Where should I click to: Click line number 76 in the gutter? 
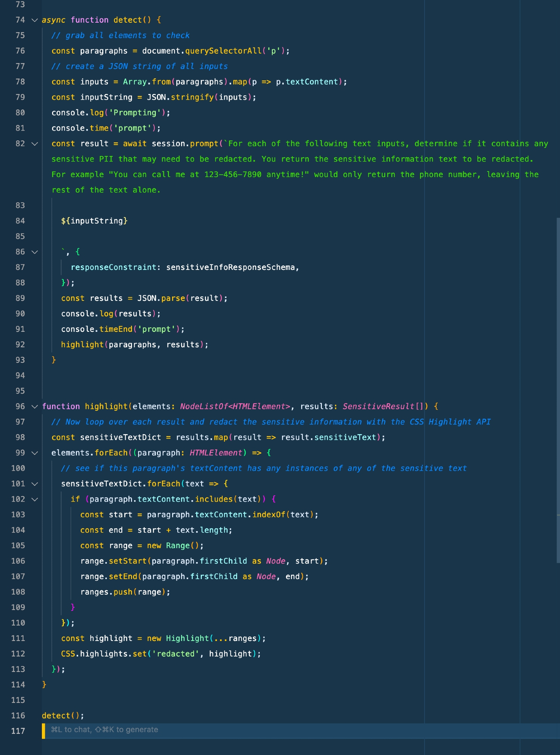coord(20,51)
